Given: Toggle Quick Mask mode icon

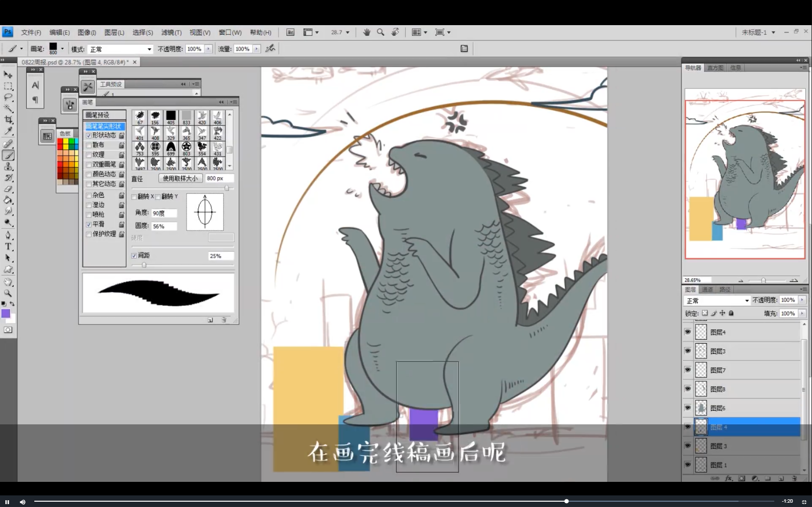Looking at the screenshot, I should point(8,330).
